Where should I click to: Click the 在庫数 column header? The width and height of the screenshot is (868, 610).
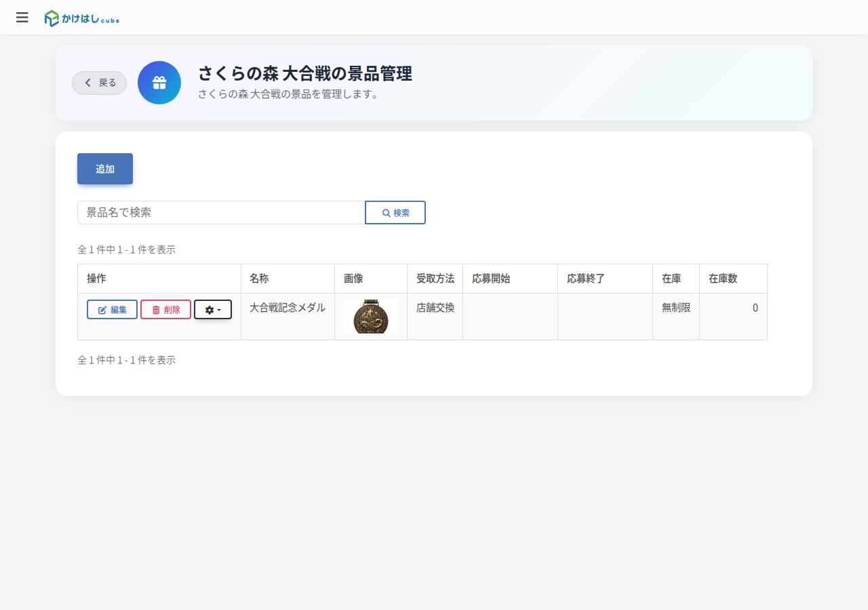point(733,279)
